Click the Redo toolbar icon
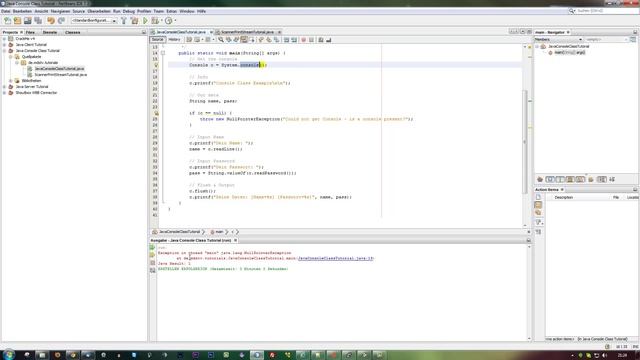The image size is (640, 360). tap(61, 20)
